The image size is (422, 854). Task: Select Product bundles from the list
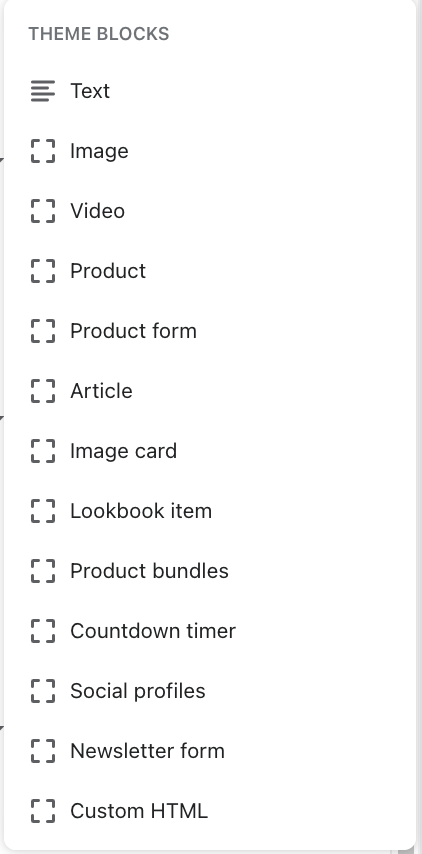[x=210, y=571]
